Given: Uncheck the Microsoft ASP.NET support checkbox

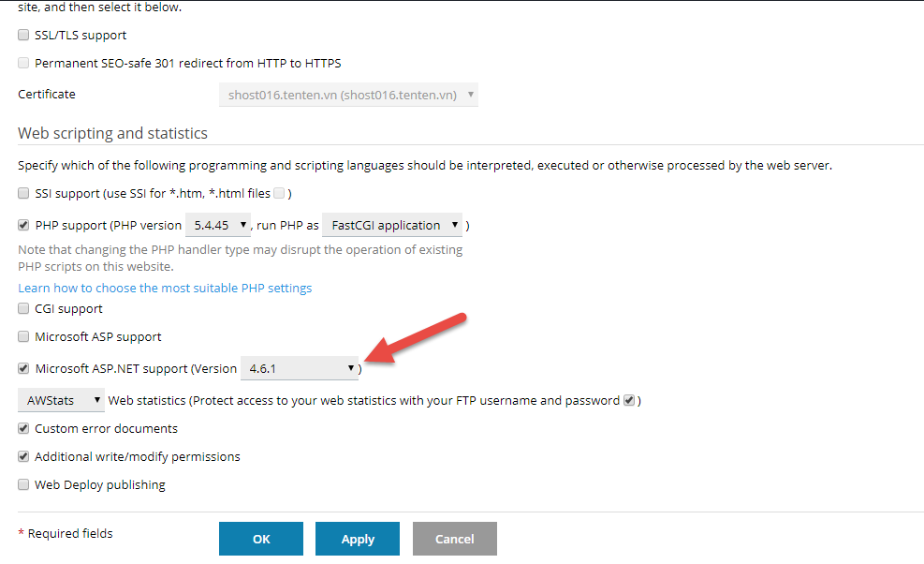Looking at the screenshot, I should coord(23,368).
